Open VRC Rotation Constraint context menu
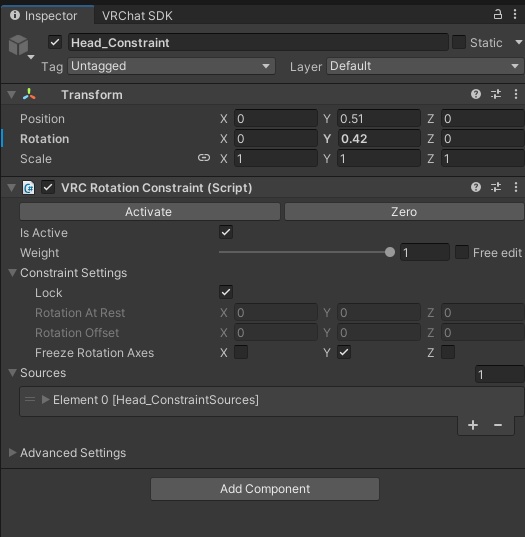Viewport: 525px width, 537px height. click(x=516, y=187)
